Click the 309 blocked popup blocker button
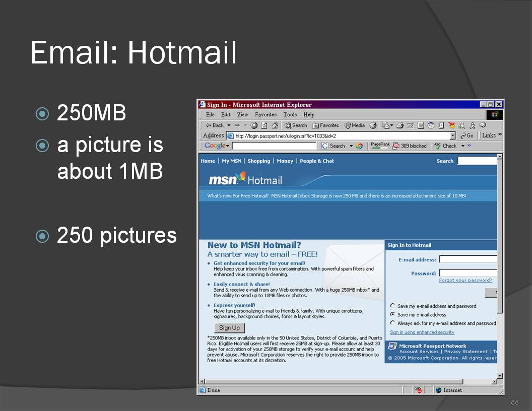 tap(410, 146)
